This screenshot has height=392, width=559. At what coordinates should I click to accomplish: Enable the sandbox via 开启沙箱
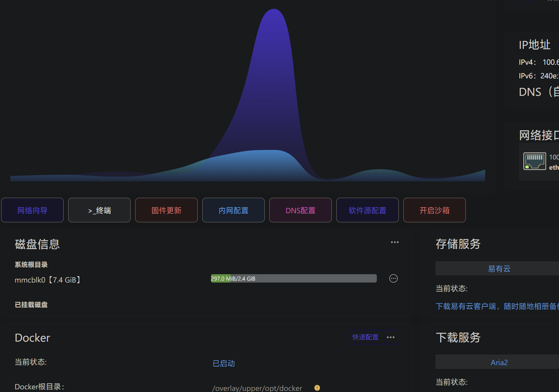(x=434, y=210)
